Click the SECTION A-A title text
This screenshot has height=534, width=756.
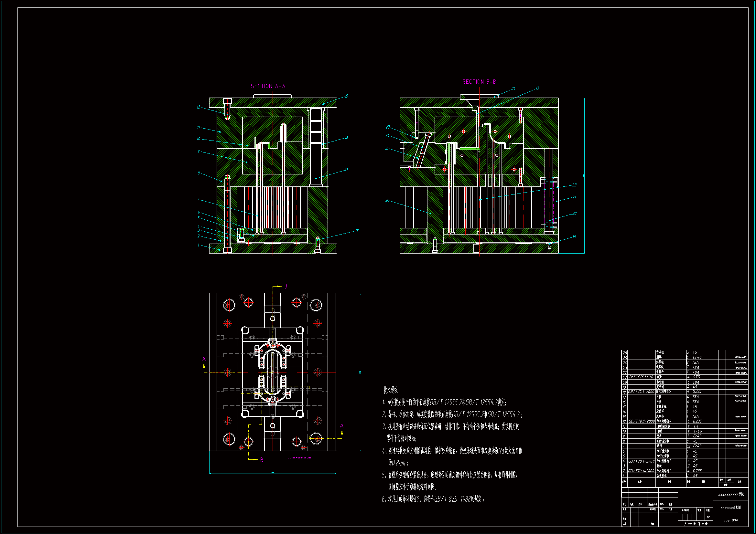268,86
